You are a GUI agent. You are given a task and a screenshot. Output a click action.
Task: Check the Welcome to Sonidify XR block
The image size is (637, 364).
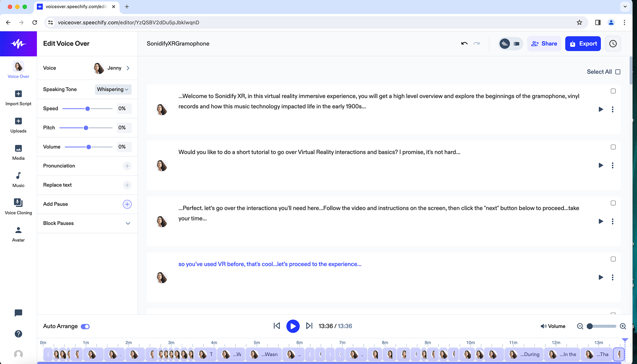(x=613, y=91)
